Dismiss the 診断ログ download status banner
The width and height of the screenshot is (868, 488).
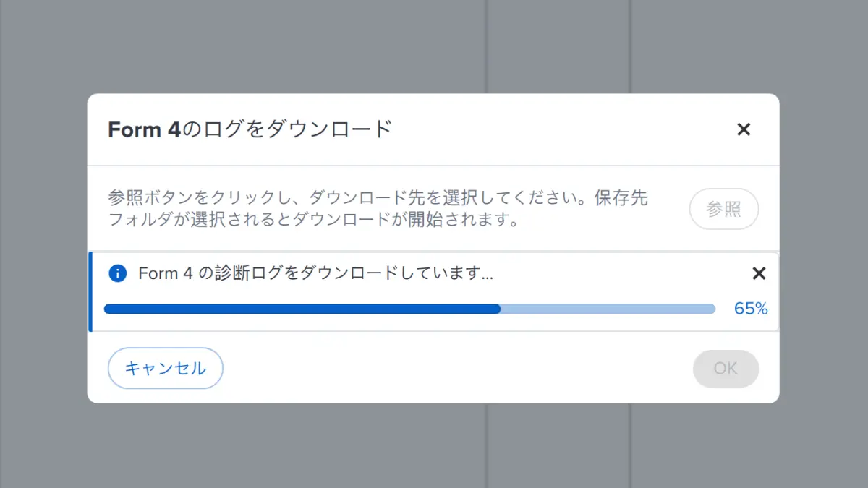(759, 273)
